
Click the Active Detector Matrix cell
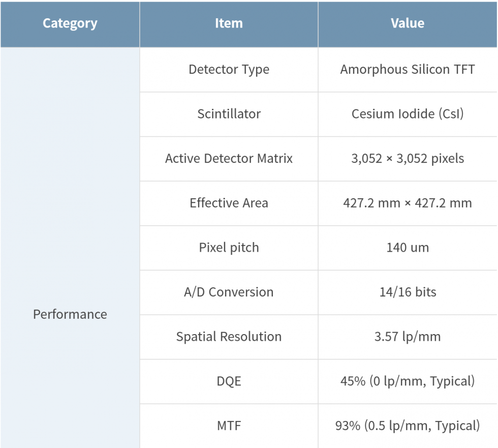(229, 159)
